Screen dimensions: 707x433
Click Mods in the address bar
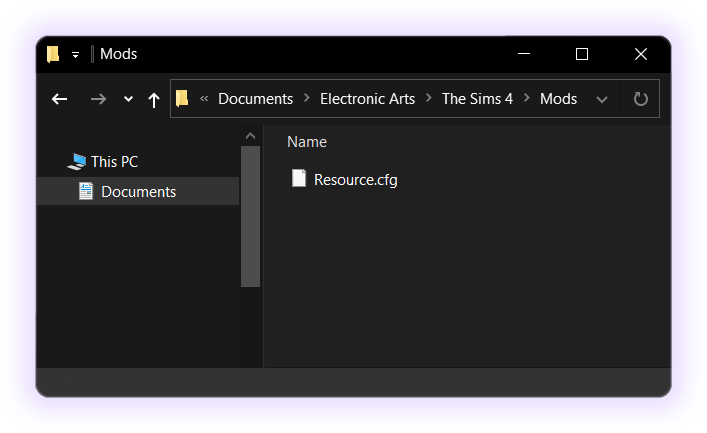558,99
